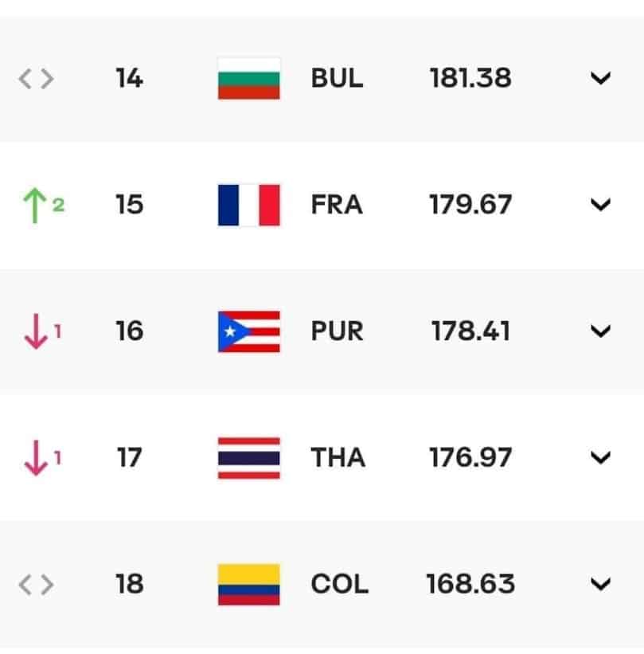
Task: Click the Colombia flag icon
Action: click(x=249, y=585)
